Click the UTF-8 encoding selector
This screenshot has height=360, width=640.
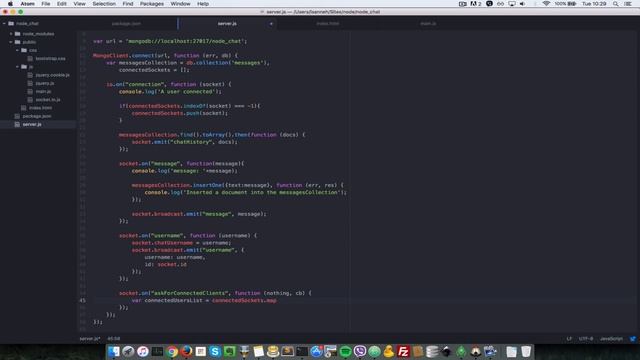(x=586, y=339)
